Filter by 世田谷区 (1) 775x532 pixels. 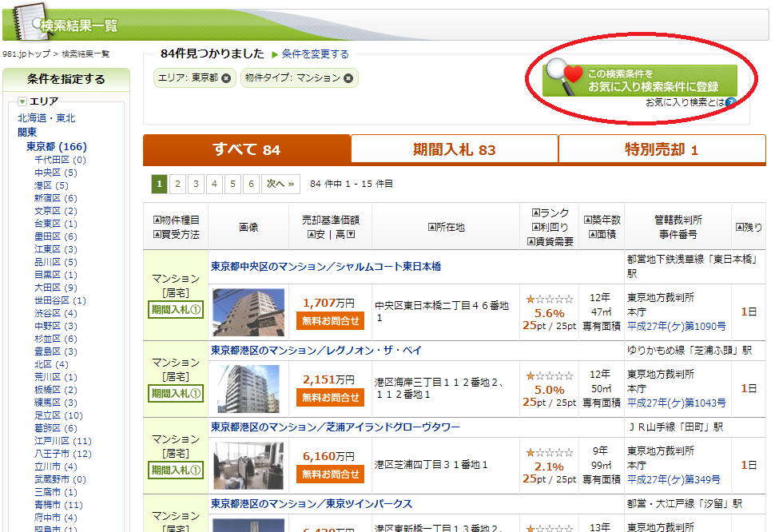point(60,300)
